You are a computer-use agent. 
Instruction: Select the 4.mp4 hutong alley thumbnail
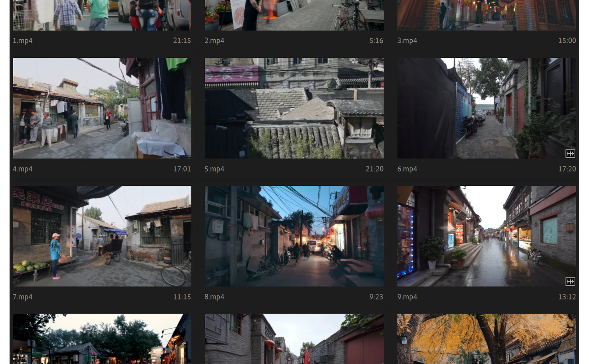pos(102,108)
